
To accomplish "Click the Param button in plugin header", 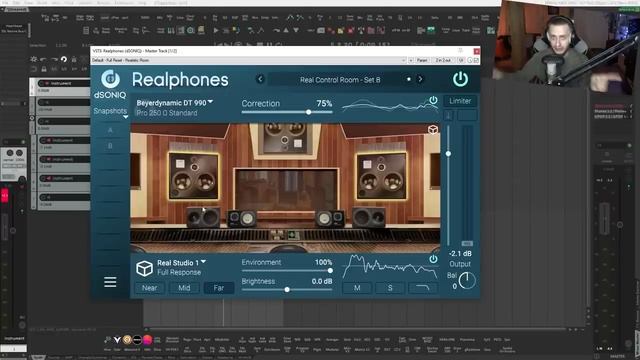I will click(422, 60).
